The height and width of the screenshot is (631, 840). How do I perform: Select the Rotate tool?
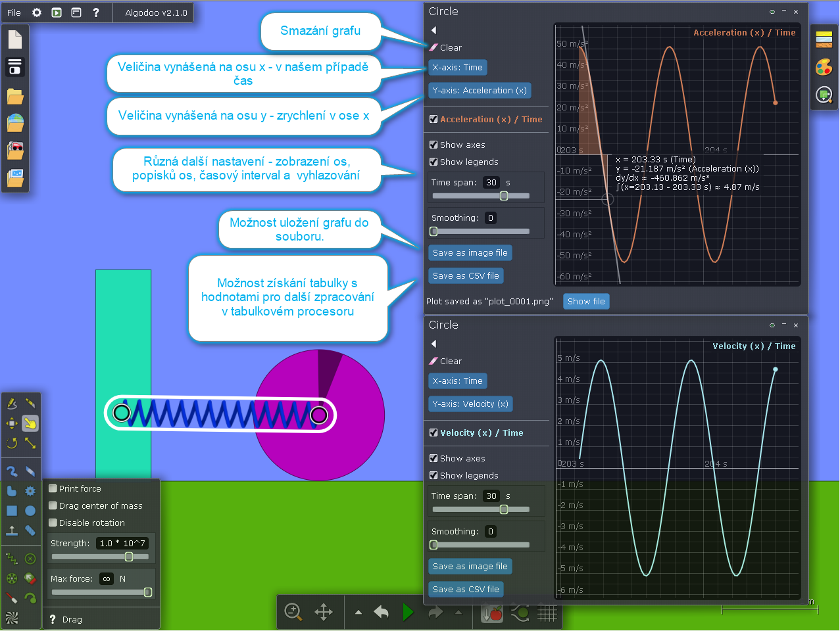tap(12, 443)
